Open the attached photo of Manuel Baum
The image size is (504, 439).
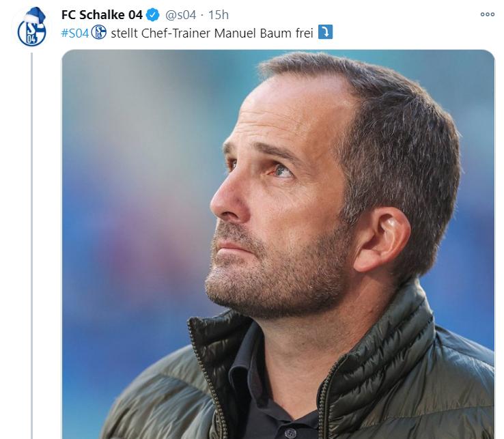pyautogui.click(x=278, y=244)
